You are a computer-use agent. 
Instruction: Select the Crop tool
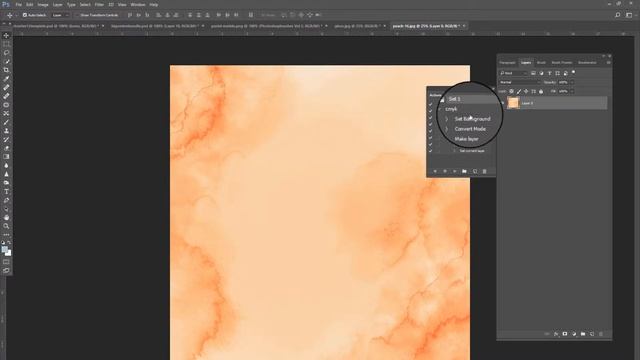(x=6, y=70)
